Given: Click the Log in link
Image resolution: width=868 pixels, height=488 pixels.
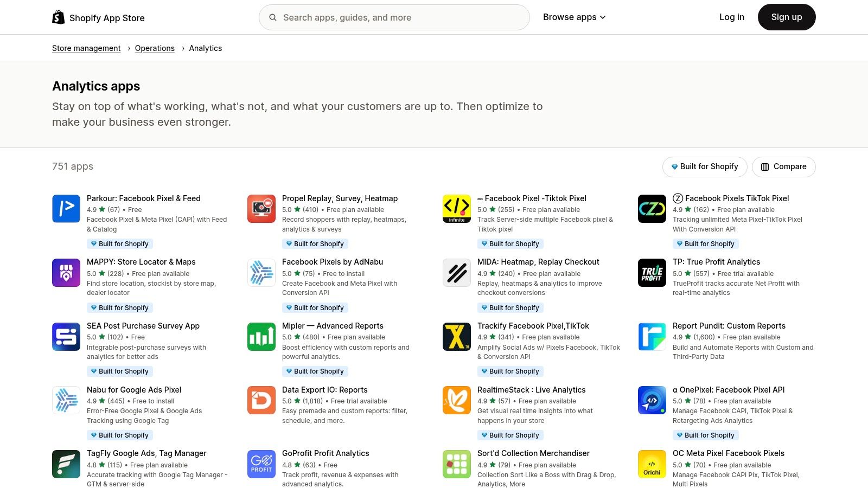Looking at the screenshot, I should (732, 17).
